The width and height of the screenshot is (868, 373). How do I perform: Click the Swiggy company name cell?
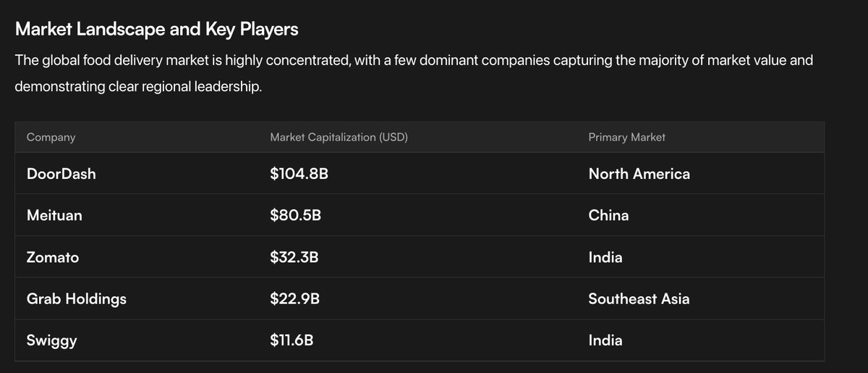(x=51, y=340)
